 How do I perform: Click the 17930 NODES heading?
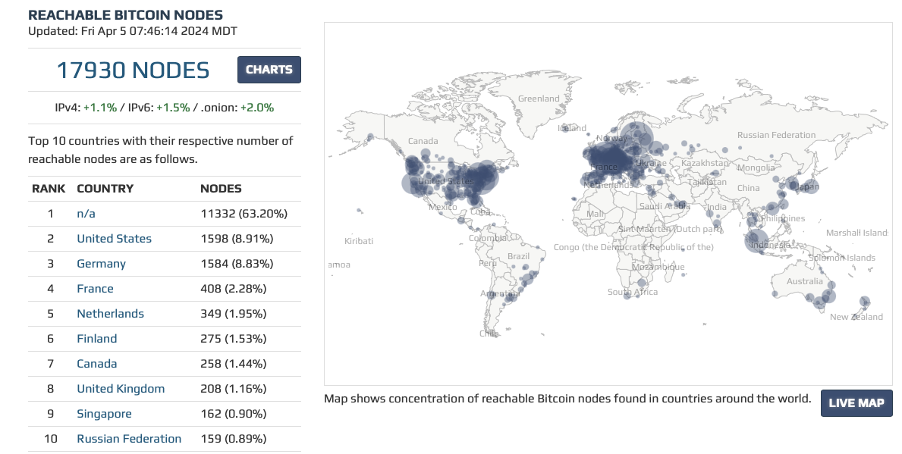coord(133,70)
